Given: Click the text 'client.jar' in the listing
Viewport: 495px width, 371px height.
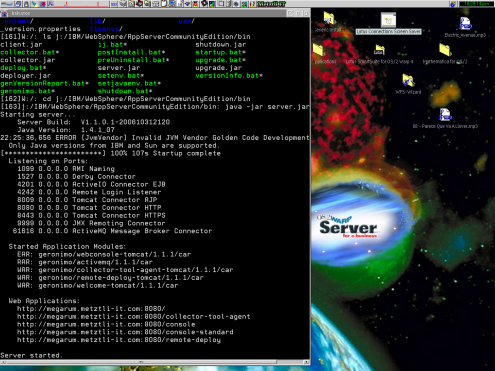Looking at the screenshot, I should pos(21,44).
